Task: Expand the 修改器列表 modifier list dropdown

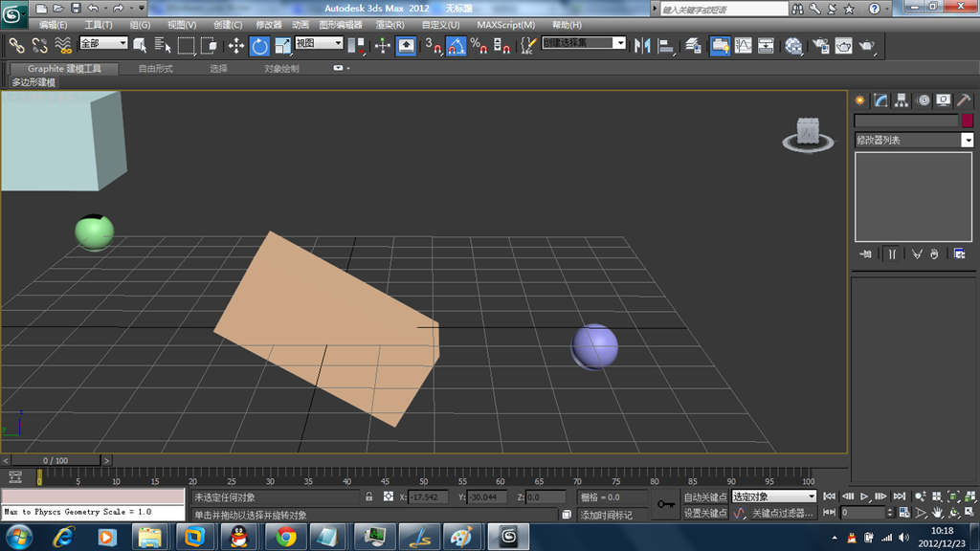Action: (967, 141)
